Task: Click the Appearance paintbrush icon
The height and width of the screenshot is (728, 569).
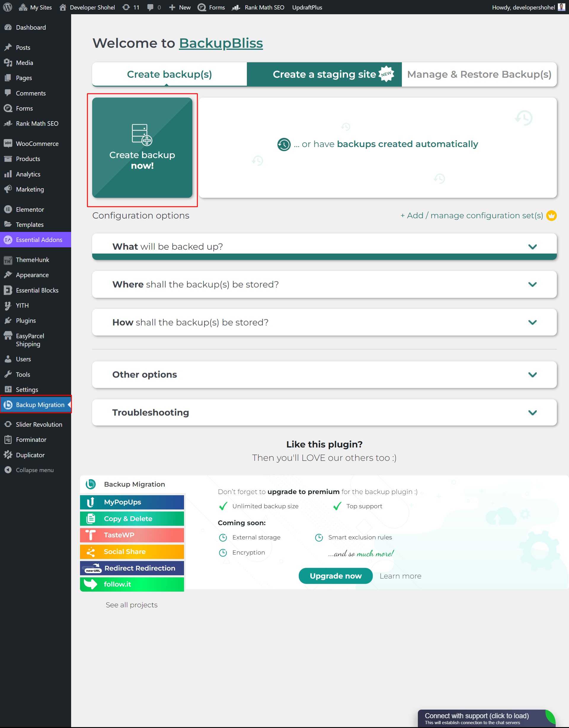Action: pos(8,275)
